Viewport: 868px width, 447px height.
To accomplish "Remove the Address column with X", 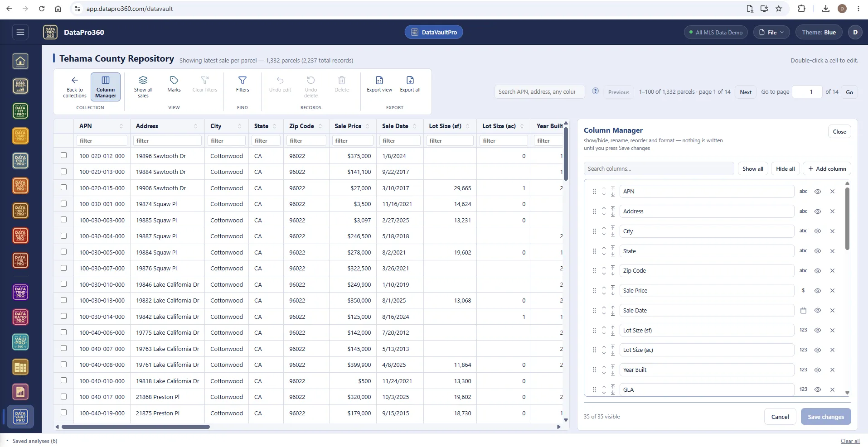I will tap(832, 211).
